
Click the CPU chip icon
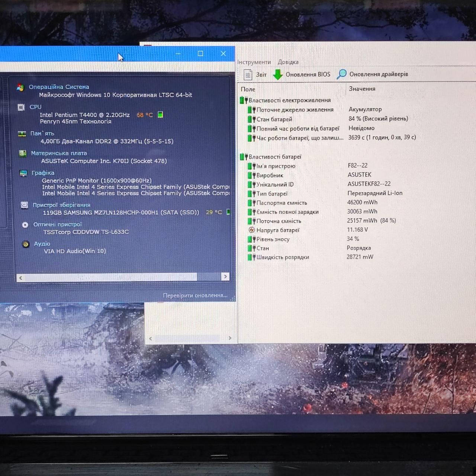click(21, 107)
